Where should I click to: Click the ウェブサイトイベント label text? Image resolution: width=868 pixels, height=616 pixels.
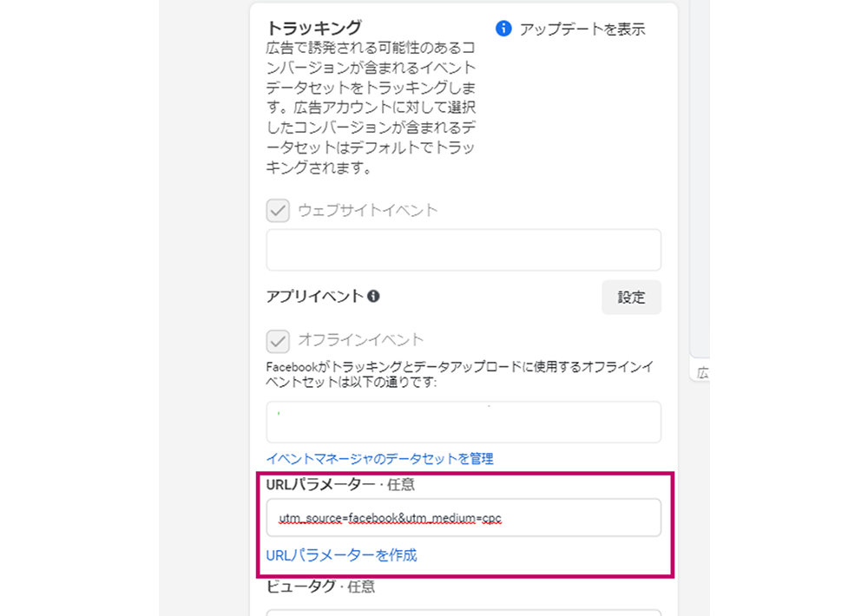tap(368, 210)
